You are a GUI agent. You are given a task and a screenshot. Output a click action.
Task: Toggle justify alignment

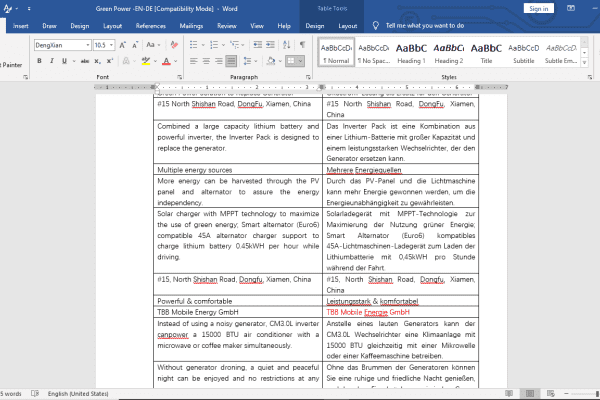[x=231, y=61]
